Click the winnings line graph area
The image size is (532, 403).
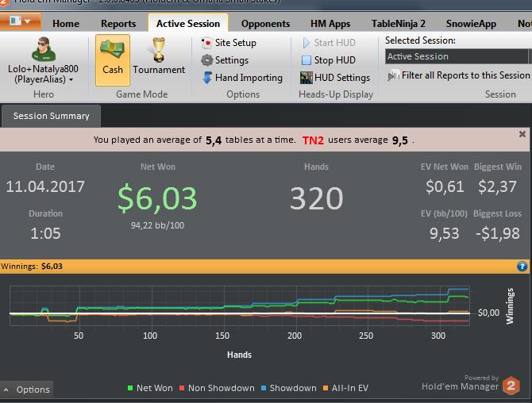240,305
